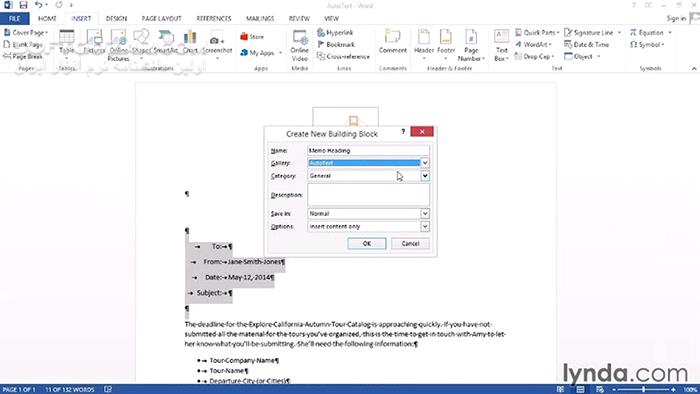Screen dimensions: 700x394
Task: Save the document from Quick Access toolbar
Action: pos(23,5)
